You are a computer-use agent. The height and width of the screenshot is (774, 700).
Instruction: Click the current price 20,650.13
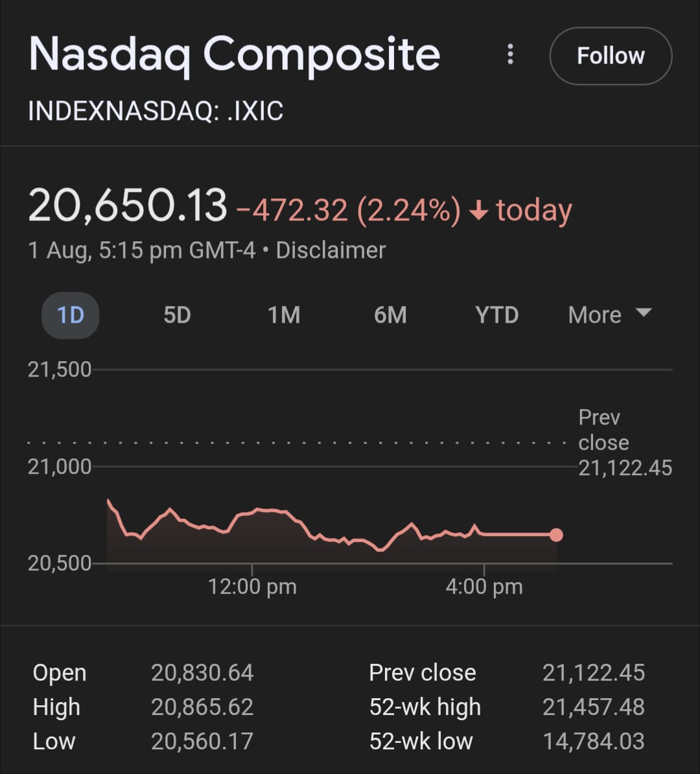coord(128,207)
